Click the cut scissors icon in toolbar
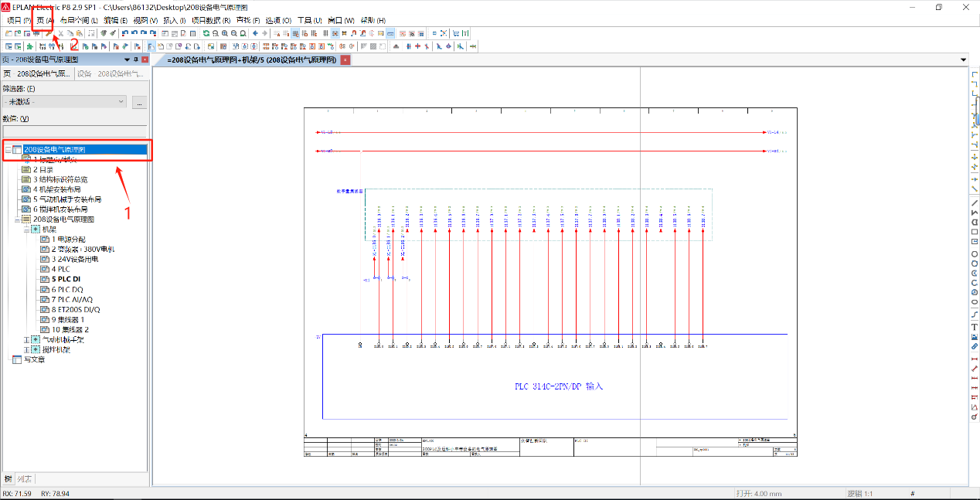 click(x=60, y=34)
